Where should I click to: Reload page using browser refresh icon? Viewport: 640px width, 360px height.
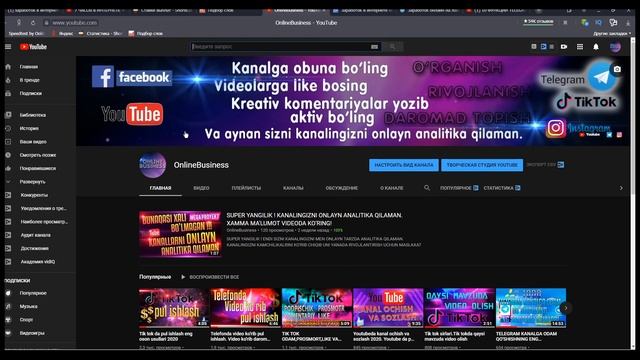click(x=33, y=23)
